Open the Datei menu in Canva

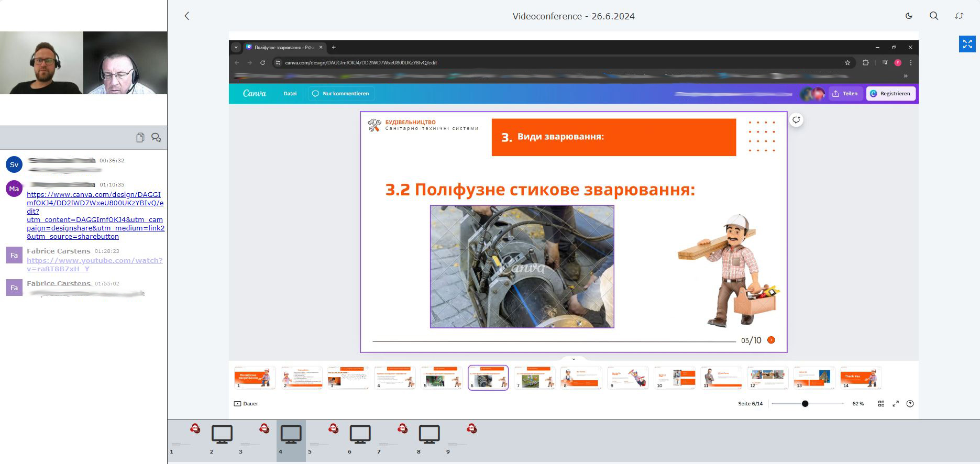point(290,94)
